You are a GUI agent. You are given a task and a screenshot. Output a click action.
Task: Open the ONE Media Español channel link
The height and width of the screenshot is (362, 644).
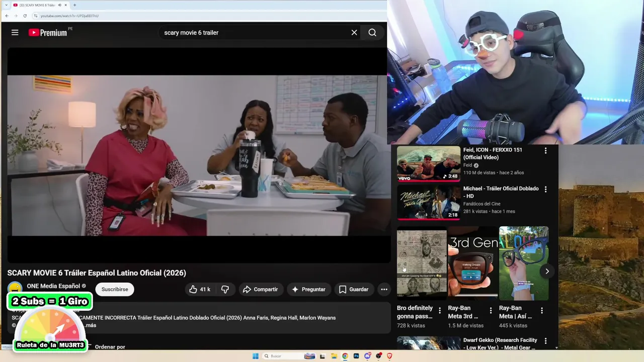(x=53, y=286)
